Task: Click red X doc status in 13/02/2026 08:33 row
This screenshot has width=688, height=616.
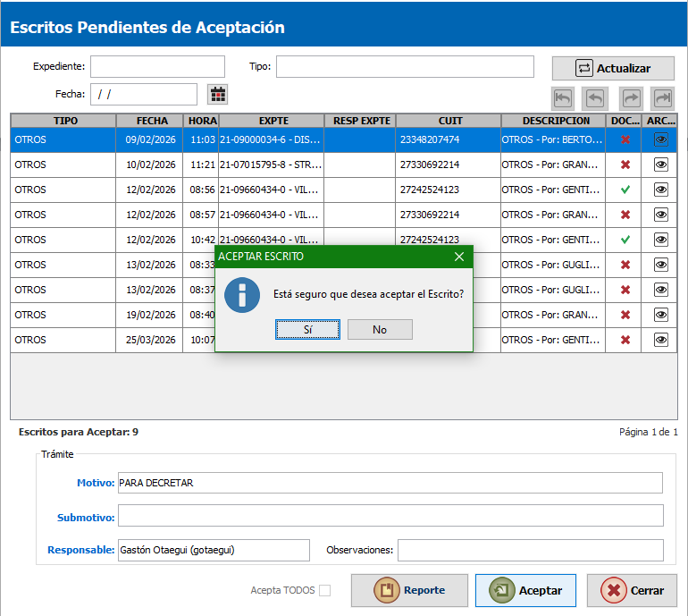Action: click(625, 265)
